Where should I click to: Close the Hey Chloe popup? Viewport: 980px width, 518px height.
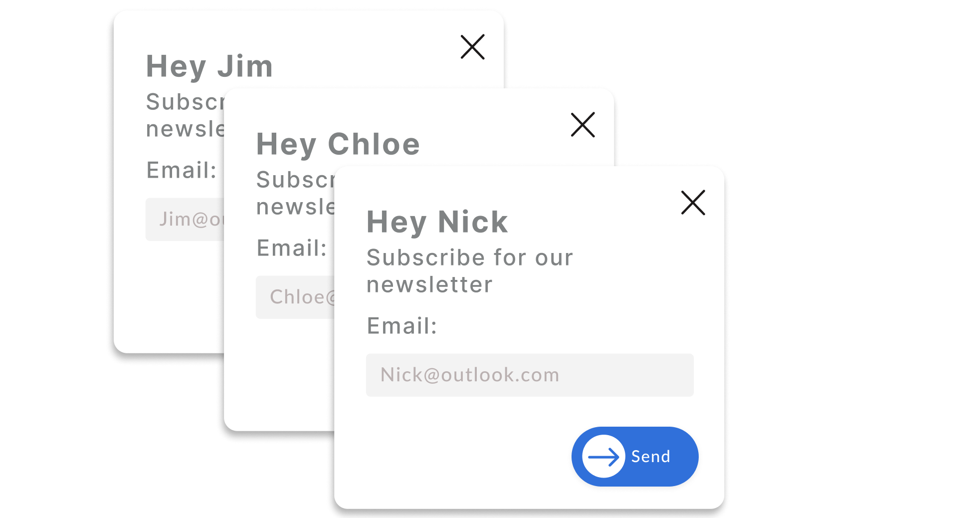coord(583,125)
